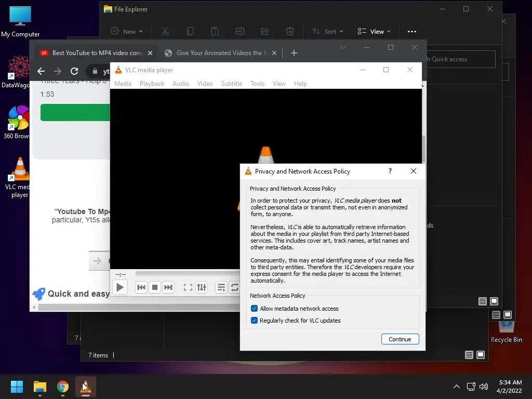Open the taskbar clock and date

(509, 387)
